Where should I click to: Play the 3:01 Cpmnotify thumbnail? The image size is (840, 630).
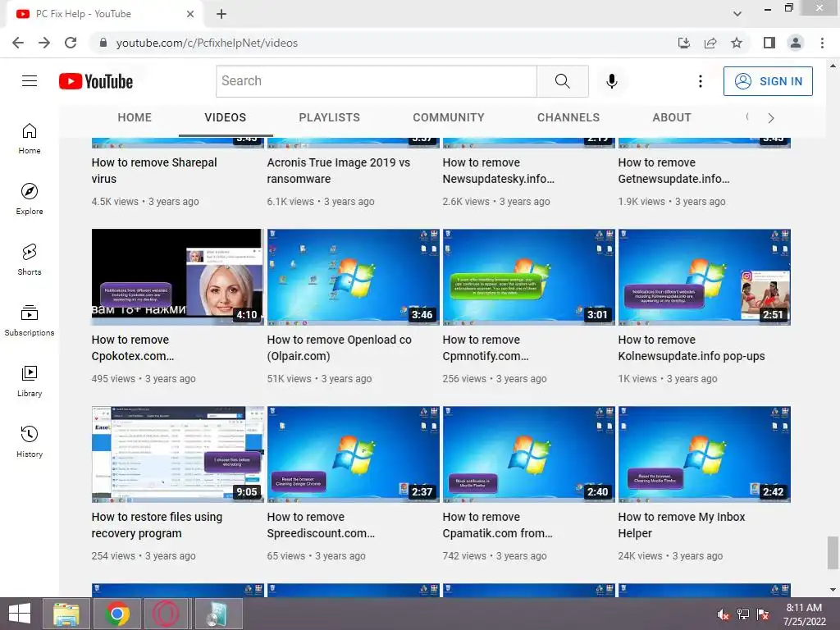[x=529, y=277]
